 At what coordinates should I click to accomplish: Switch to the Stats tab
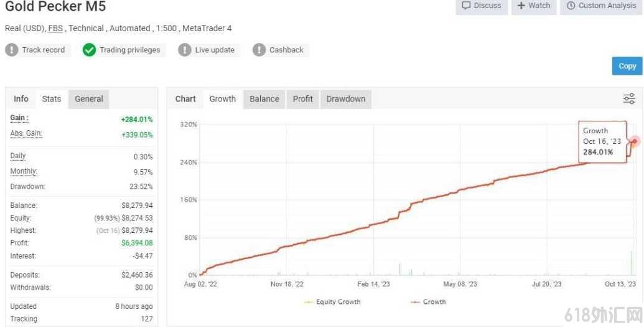click(x=52, y=99)
